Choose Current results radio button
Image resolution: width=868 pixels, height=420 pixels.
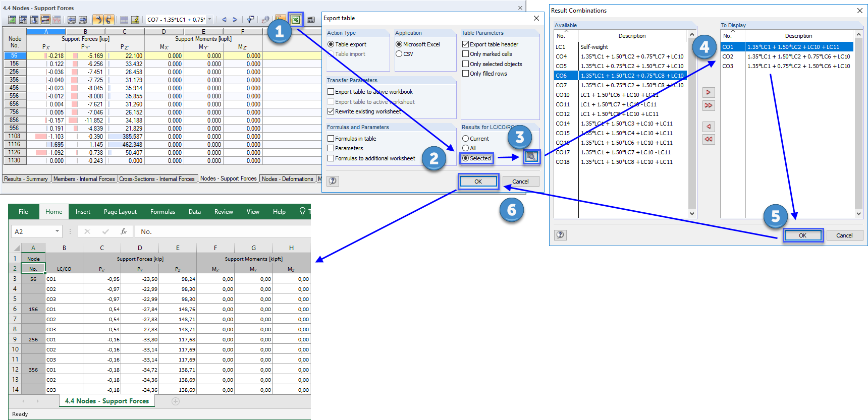coord(466,139)
